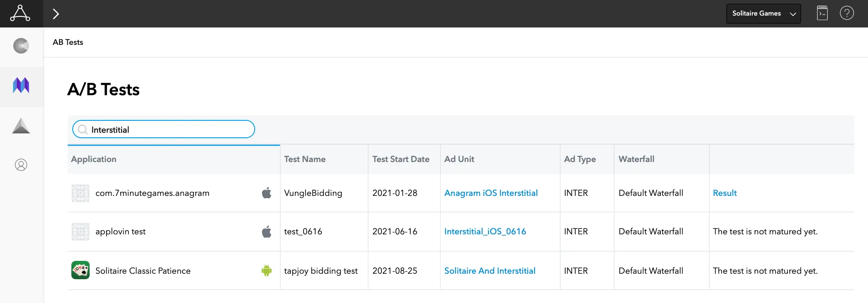
Task: Open the terminal console icon in header
Action: tap(822, 13)
